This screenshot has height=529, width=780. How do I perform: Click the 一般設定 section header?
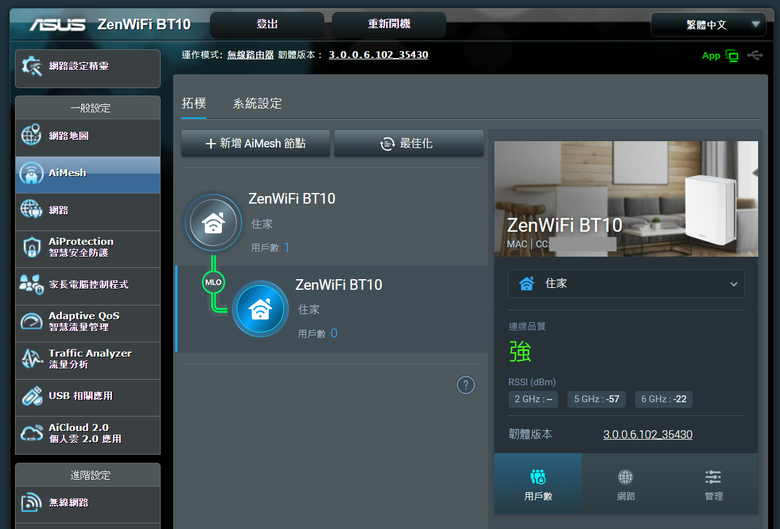[88, 107]
